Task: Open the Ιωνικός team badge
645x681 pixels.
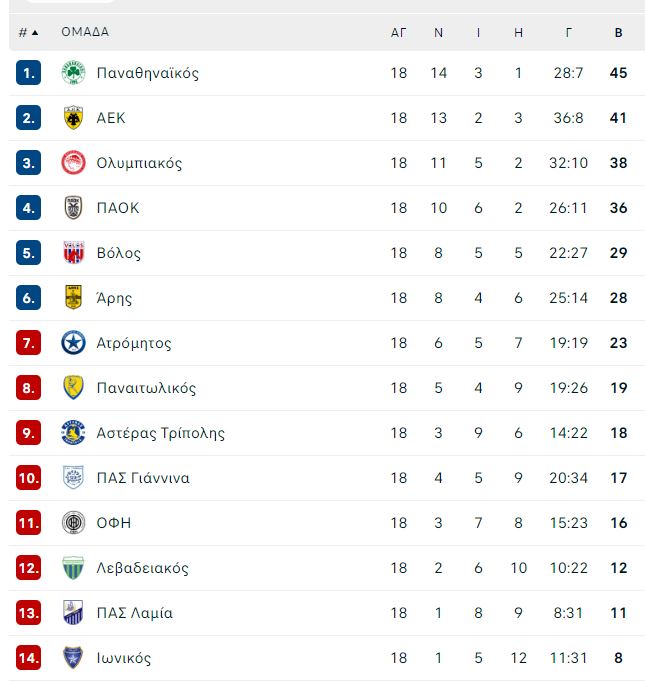Action: click(73, 658)
